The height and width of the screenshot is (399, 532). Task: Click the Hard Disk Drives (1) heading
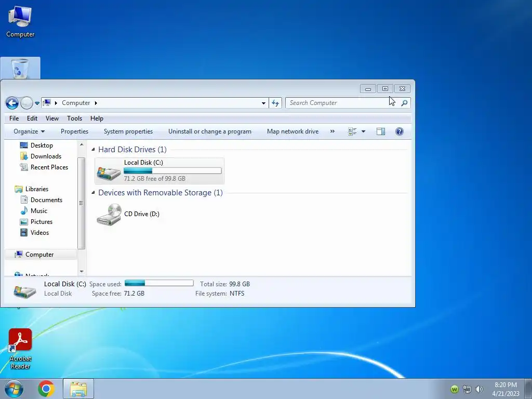[132, 150]
